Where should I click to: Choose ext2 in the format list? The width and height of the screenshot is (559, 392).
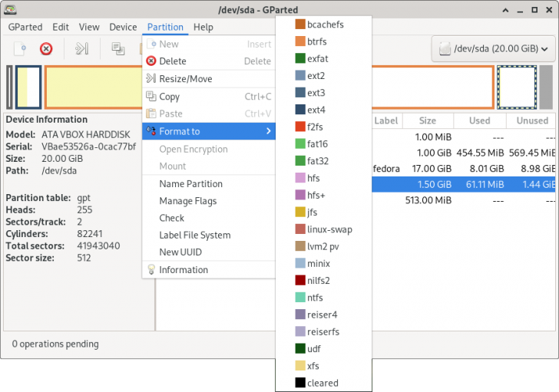(324, 76)
